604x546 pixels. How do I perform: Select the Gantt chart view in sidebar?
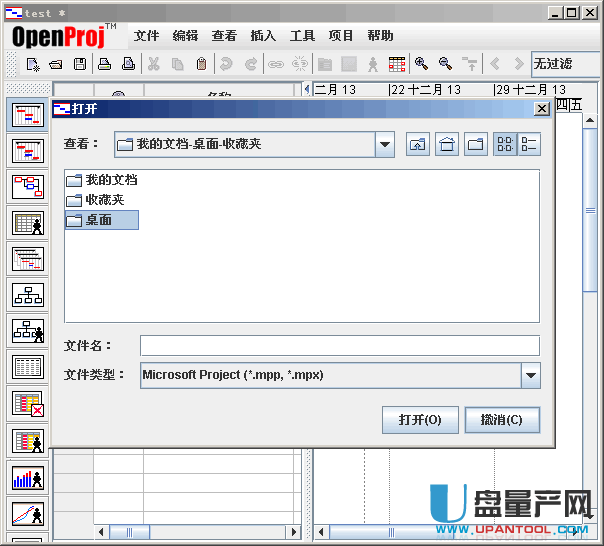(x=27, y=114)
